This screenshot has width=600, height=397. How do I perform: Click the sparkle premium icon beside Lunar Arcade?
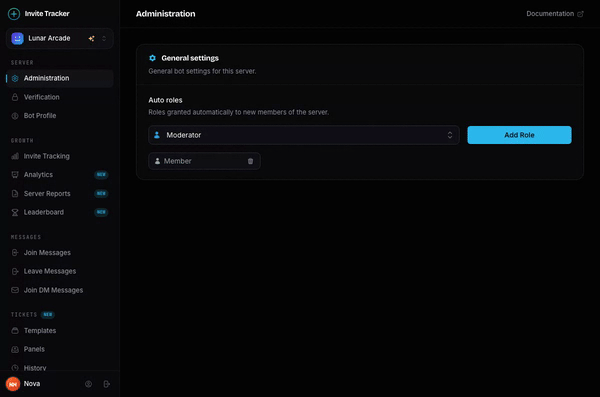[x=91, y=38]
